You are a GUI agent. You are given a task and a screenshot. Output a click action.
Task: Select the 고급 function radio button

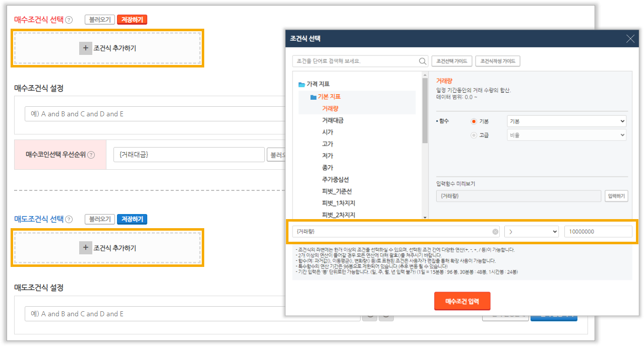(x=474, y=135)
